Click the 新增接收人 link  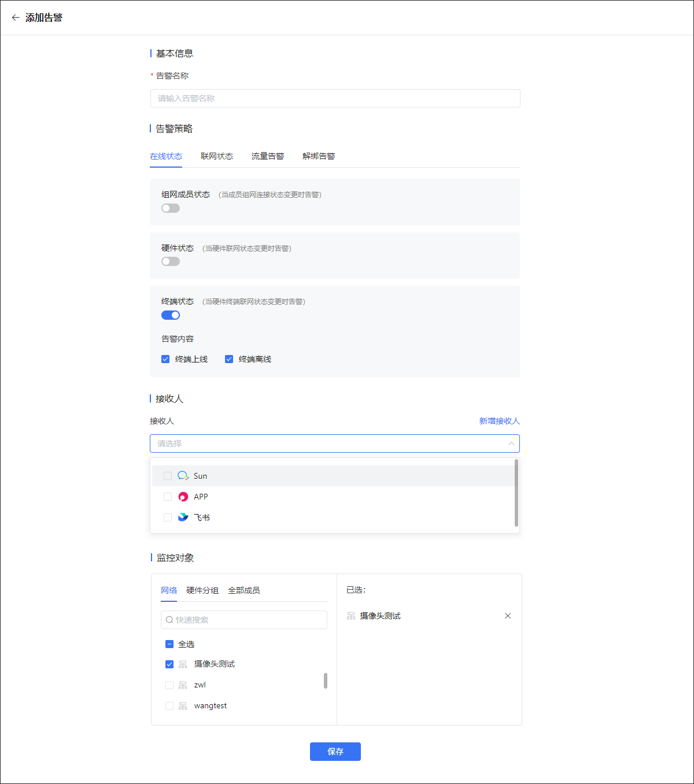pyautogui.click(x=499, y=421)
